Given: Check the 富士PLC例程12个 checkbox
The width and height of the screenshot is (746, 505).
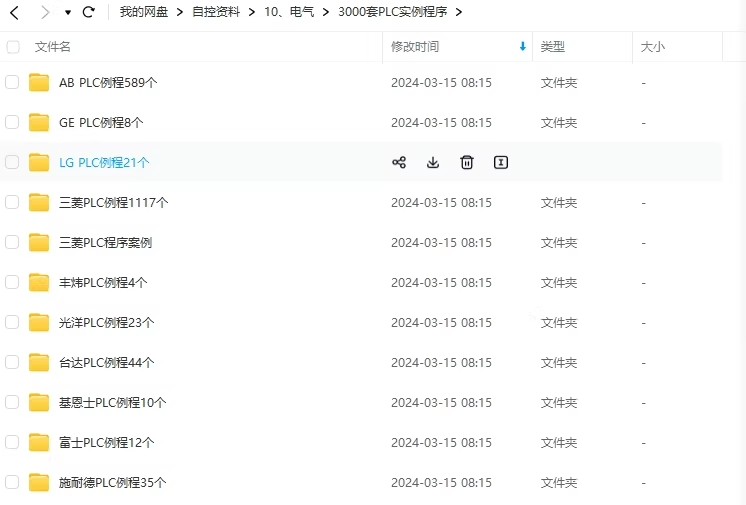Looking at the screenshot, I should 12,442.
